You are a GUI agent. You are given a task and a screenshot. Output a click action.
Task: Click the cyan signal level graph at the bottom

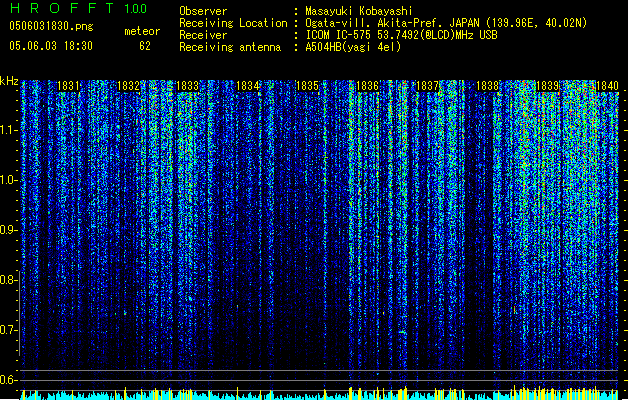coord(319,394)
